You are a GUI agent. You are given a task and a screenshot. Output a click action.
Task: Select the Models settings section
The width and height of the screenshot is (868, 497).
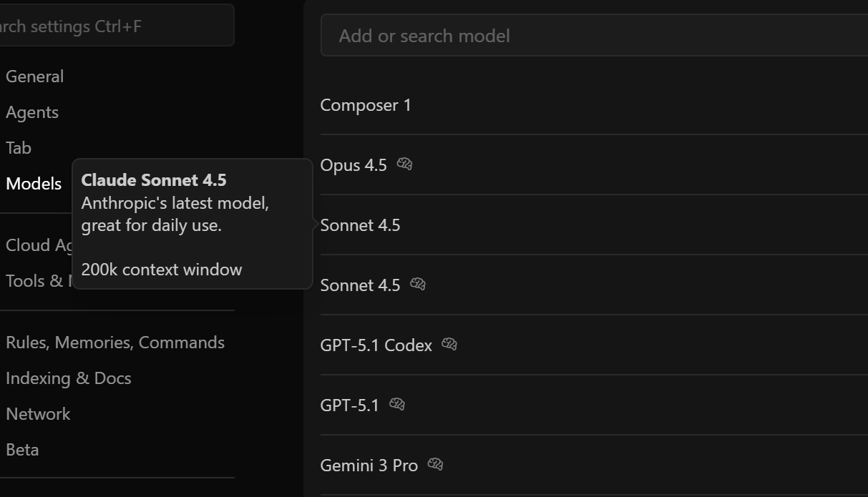tap(34, 184)
